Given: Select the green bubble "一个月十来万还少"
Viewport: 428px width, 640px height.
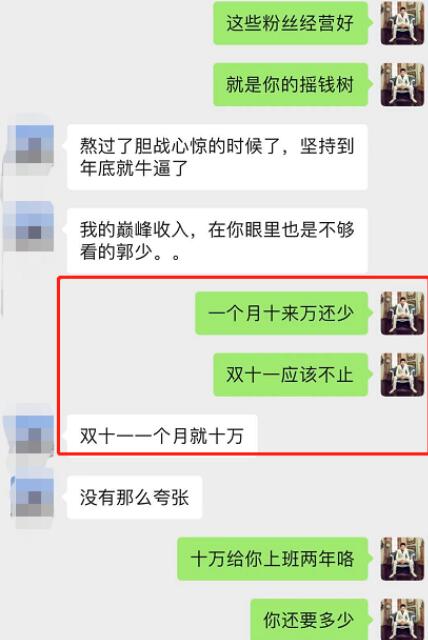Looking at the screenshot, I should [284, 313].
